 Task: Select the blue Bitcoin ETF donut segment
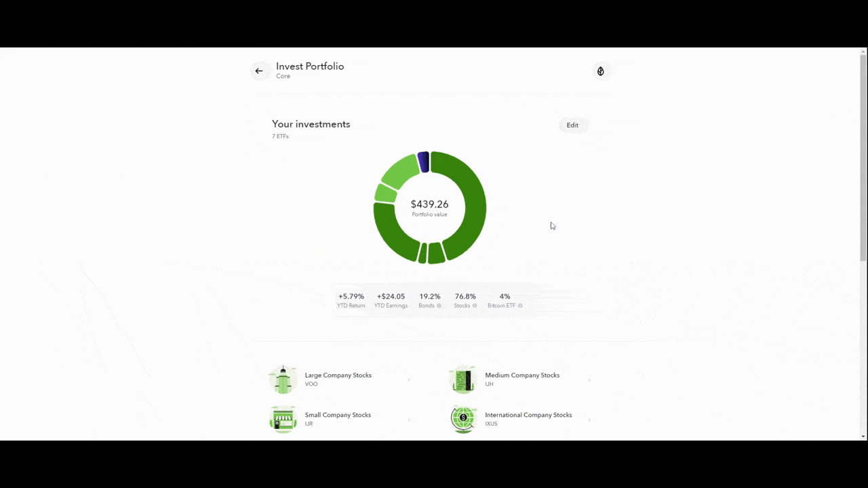pyautogui.click(x=424, y=162)
